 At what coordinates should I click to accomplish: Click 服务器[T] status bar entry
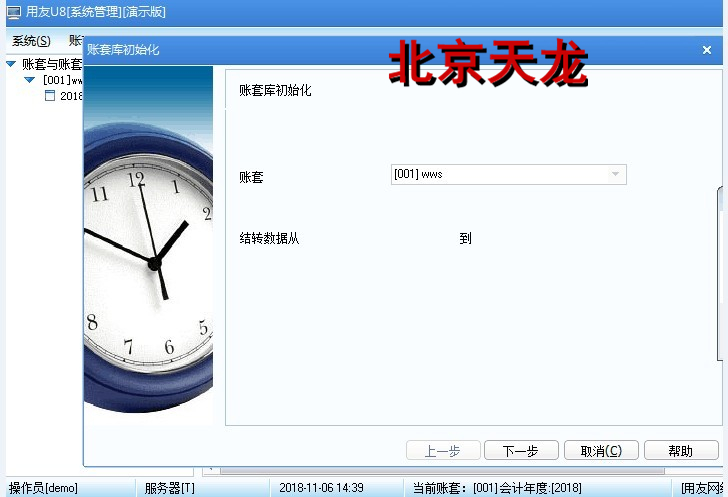tap(169, 488)
